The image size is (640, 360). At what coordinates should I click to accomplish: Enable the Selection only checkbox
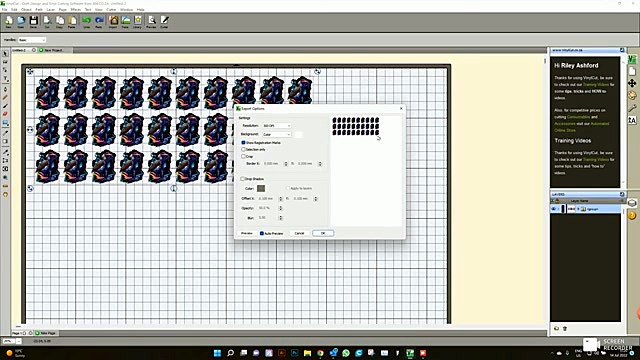click(244, 149)
